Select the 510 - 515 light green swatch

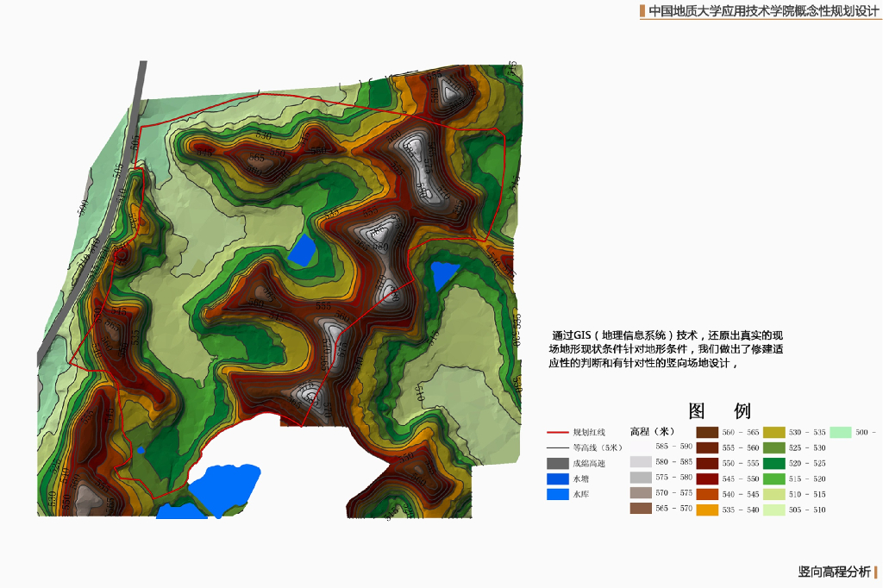(x=773, y=495)
